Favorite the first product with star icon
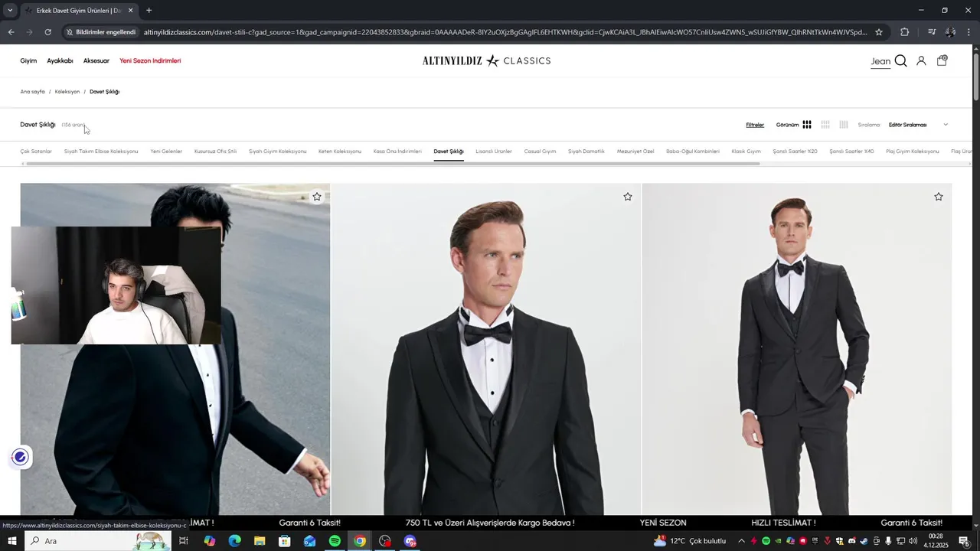The width and height of the screenshot is (980, 551). coord(317,197)
